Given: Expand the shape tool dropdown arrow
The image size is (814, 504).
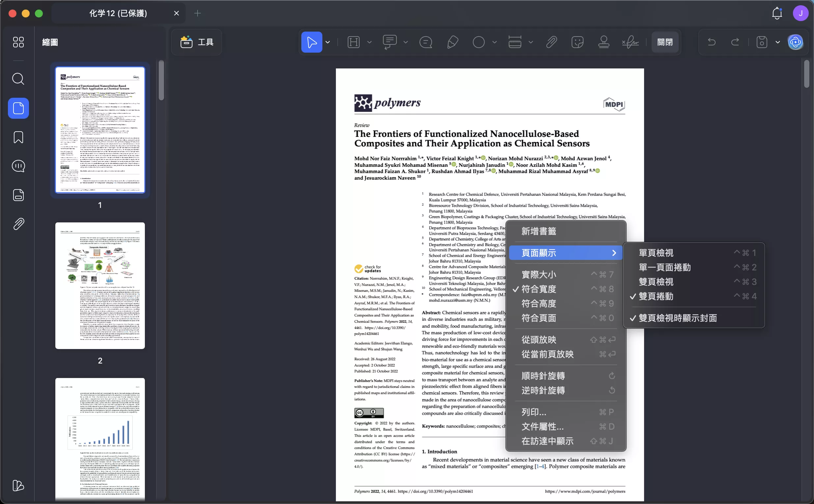Looking at the screenshot, I should (x=494, y=42).
